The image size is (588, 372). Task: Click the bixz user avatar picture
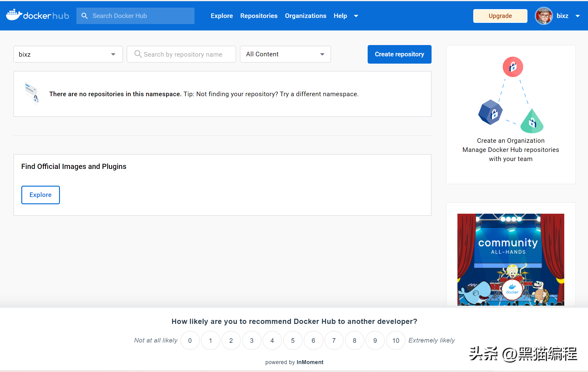coord(544,16)
